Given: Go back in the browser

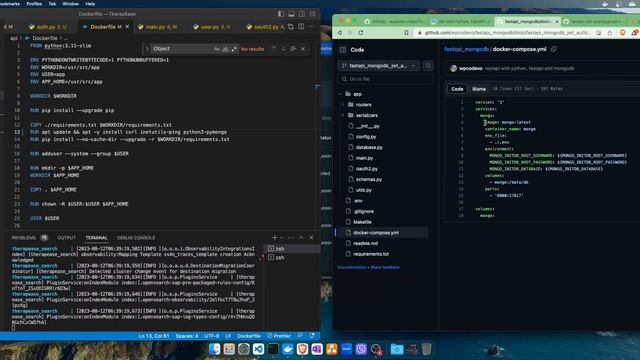Looking at the screenshot, I should [x=340, y=33].
